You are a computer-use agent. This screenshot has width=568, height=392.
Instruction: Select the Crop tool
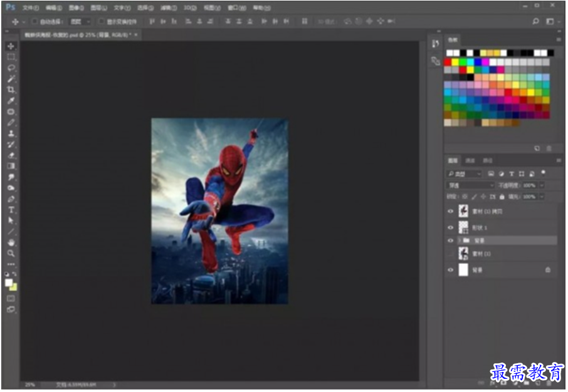tap(11, 90)
